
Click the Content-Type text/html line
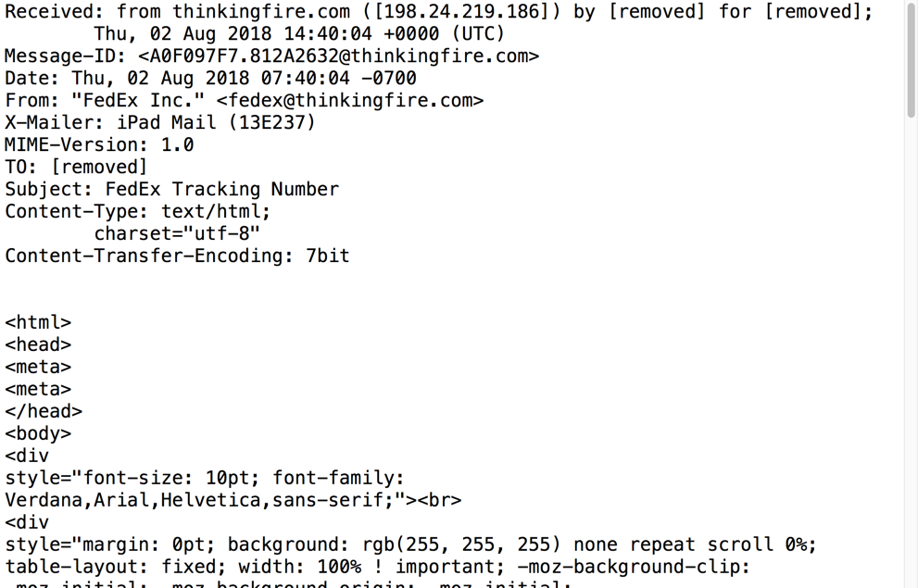(x=138, y=211)
